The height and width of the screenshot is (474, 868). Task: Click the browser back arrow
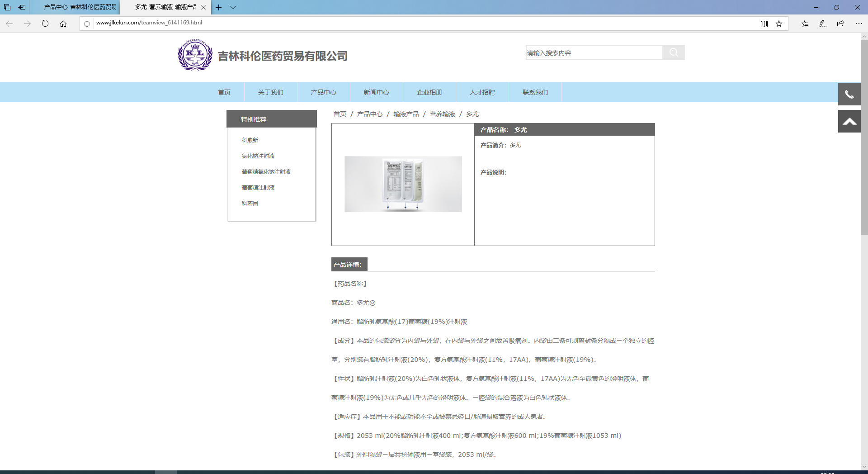[x=9, y=24]
